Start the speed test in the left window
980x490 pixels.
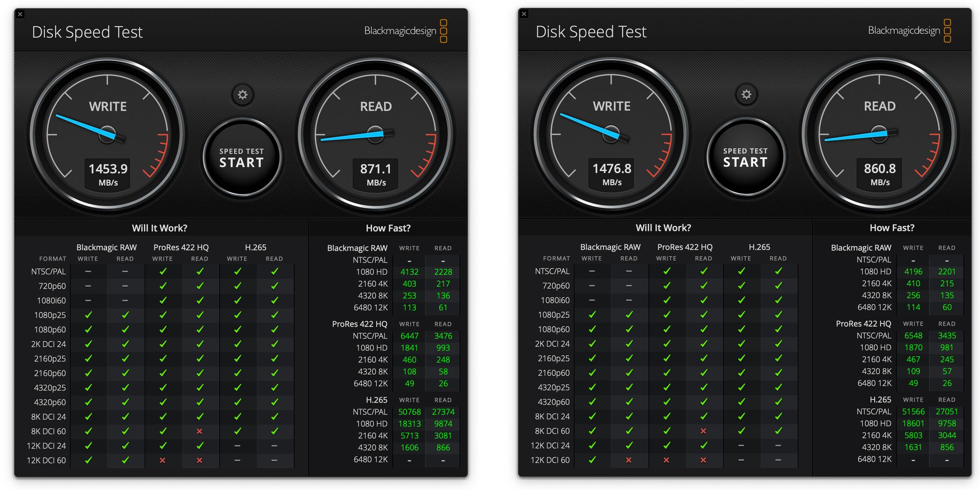click(x=242, y=156)
